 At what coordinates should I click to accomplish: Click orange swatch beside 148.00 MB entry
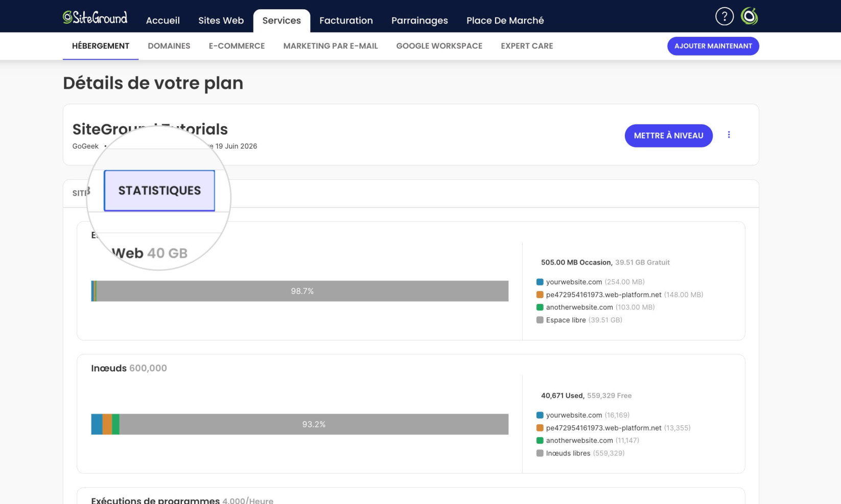click(540, 295)
